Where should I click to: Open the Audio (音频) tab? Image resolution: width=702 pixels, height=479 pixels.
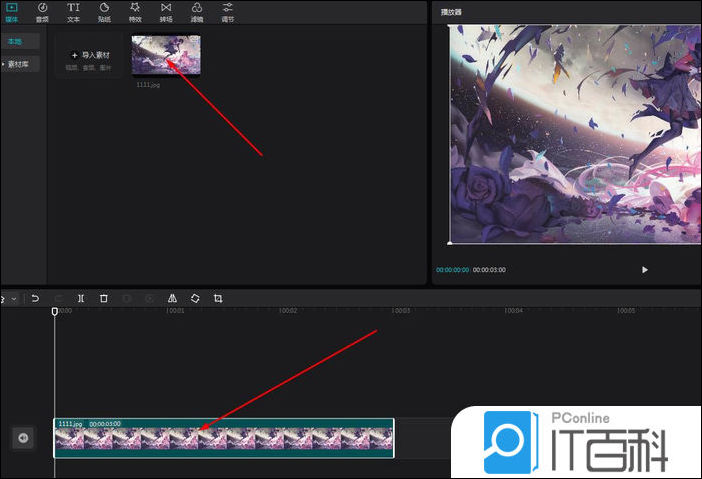pos(42,12)
